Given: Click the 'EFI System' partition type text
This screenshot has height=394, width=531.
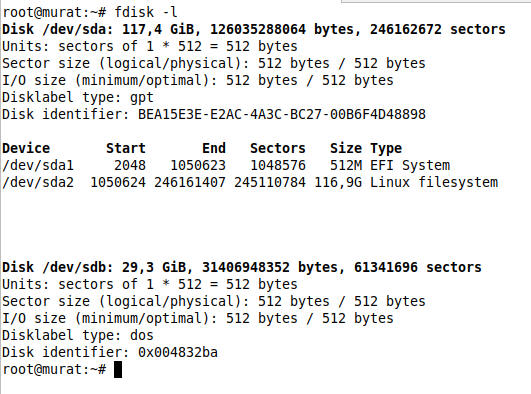Looking at the screenshot, I should tap(410, 165).
